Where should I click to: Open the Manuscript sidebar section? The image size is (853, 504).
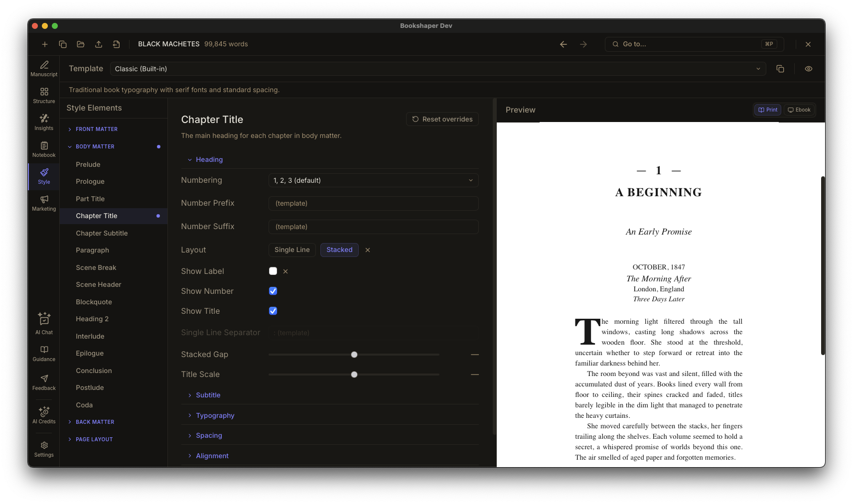[44, 69]
